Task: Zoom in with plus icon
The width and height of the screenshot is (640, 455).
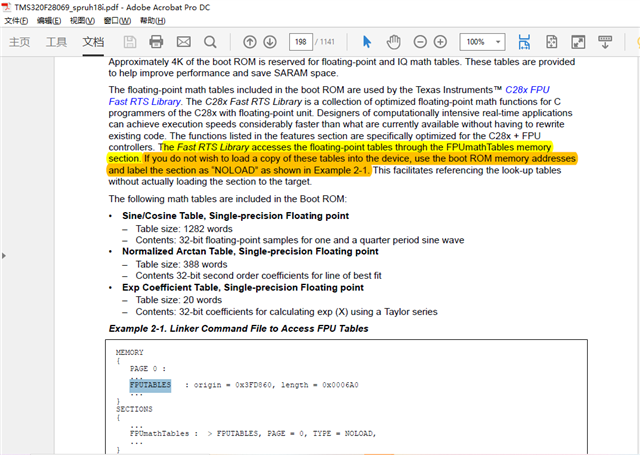Action: pos(440,42)
